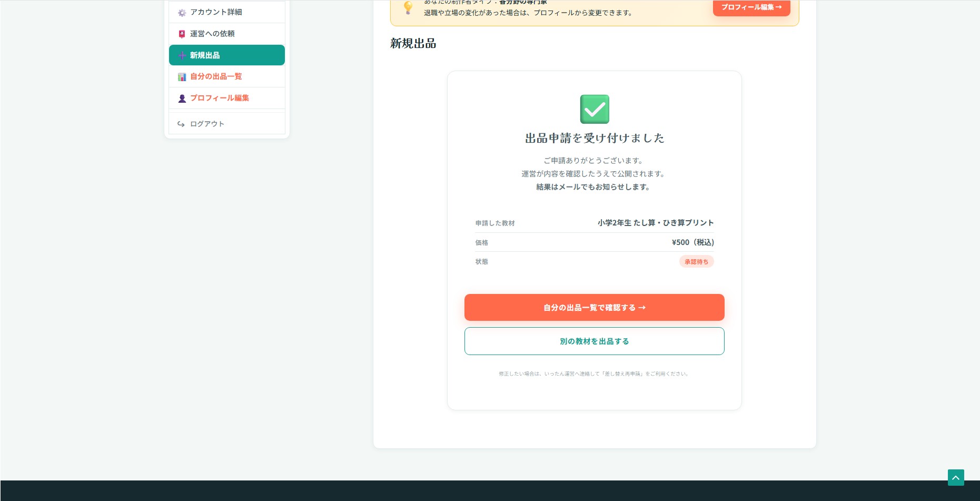Viewport: 980px width, 501px height.
Task: Click the lightbulb tip icon
Action: [408, 7]
